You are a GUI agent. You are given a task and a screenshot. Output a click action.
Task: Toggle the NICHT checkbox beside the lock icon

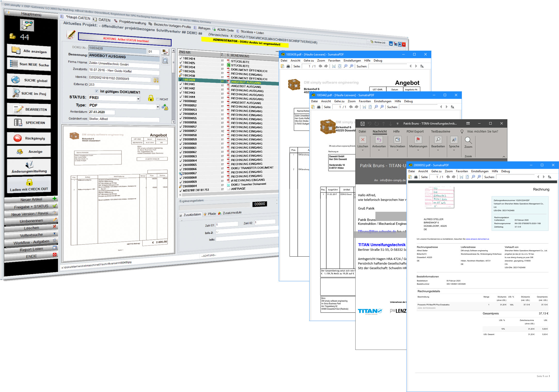coord(157,99)
